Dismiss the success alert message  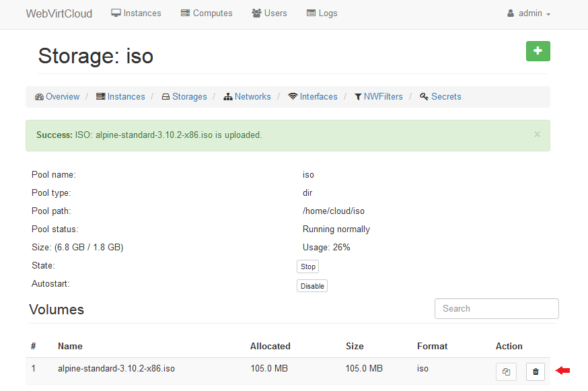pyautogui.click(x=537, y=134)
